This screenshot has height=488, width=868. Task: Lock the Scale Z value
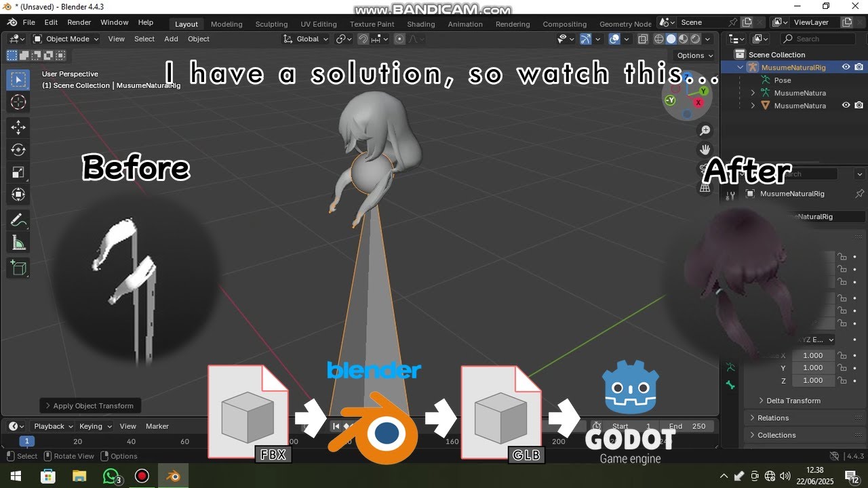tap(842, 380)
